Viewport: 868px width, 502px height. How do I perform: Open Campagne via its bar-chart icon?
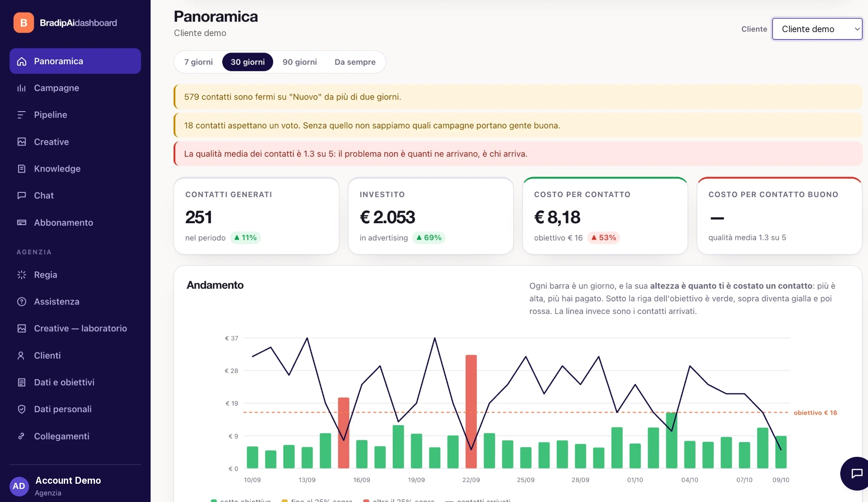pos(22,88)
